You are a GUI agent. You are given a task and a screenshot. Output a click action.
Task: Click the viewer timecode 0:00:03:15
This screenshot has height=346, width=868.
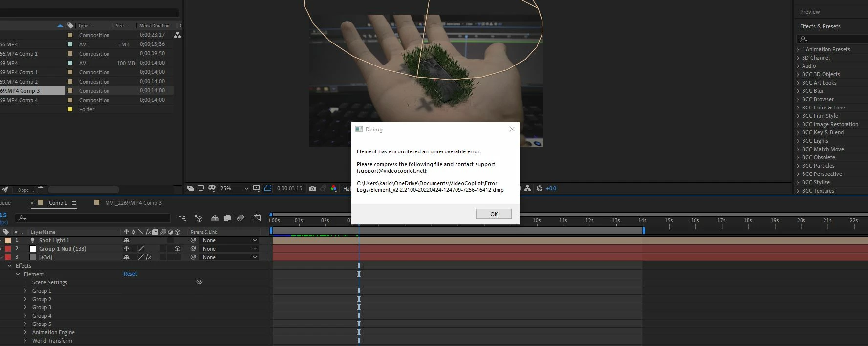[289, 188]
